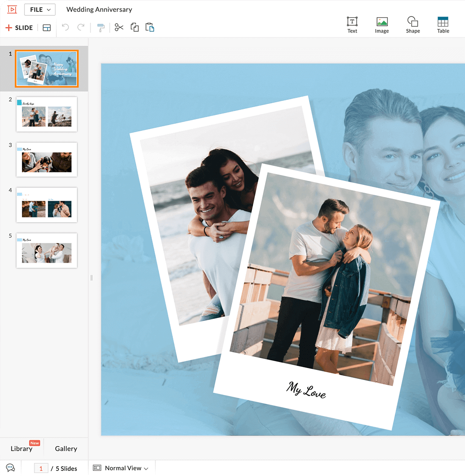Redo the last action
The image size is (465, 476).
point(81,27)
